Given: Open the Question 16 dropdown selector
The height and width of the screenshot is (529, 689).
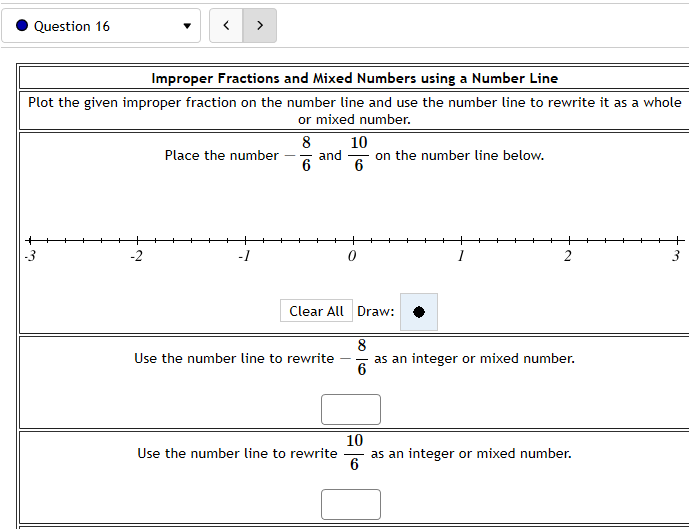Looking at the screenshot, I should pyautogui.click(x=100, y=26).
